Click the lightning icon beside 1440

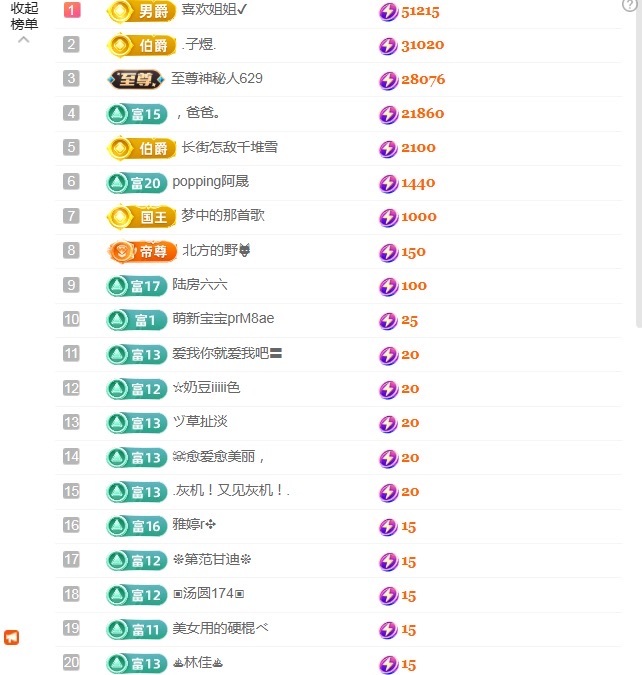[388, 183]
